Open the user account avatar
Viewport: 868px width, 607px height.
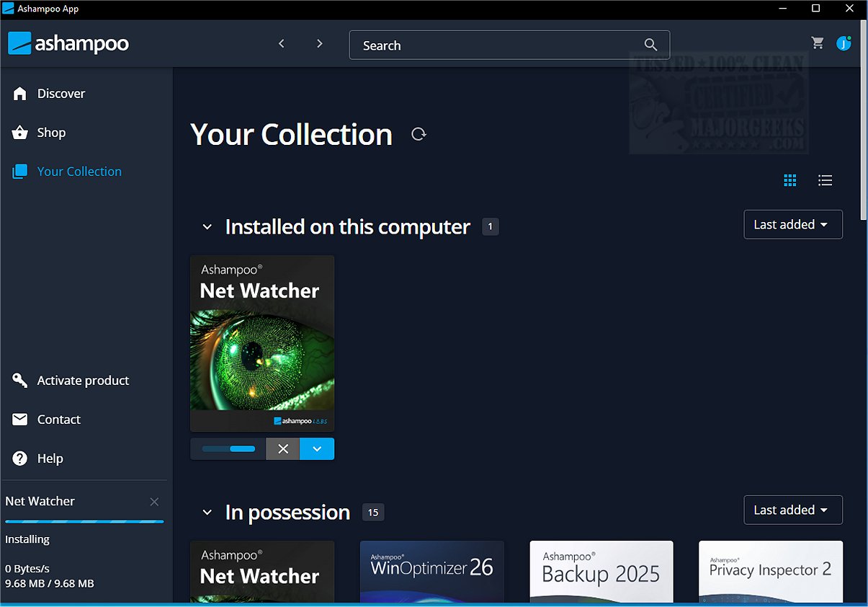[x=844, y=43]
